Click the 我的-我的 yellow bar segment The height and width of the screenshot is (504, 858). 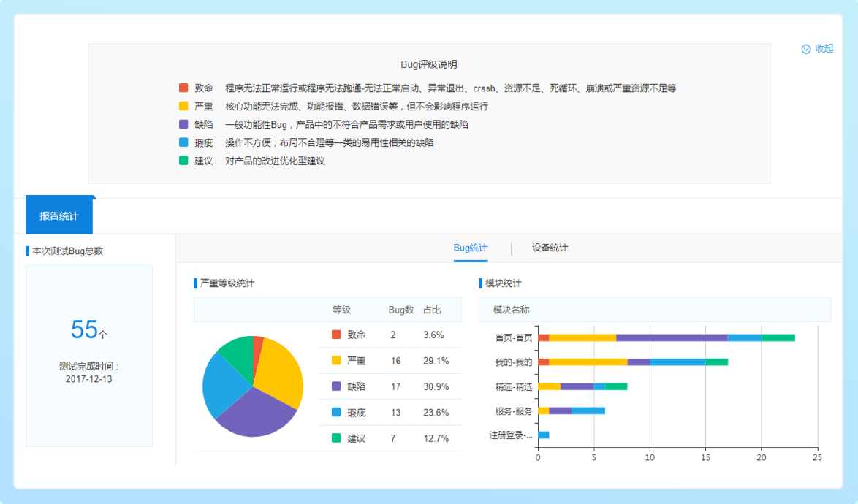click(x=588, y=362)
